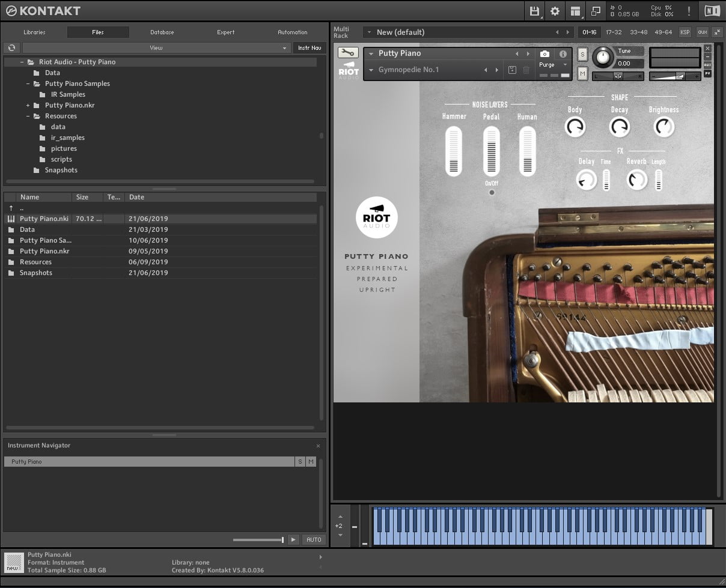This screenshot has height=588, width=726.
Task: Solo Putty Piano in Instrument Navigator
Action: coord(300,462)
